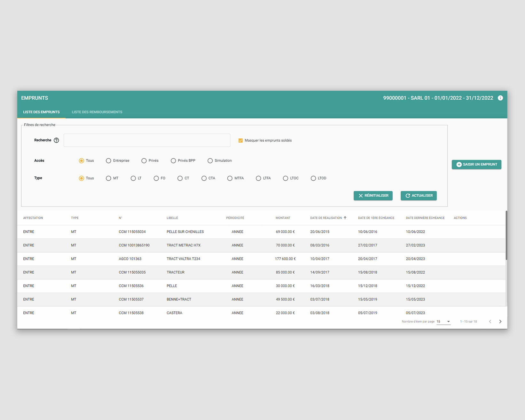The height and width of the screenshot is (420, 525).
Task: Click the refresh icon on Actualiser
Action: point(407,195)
